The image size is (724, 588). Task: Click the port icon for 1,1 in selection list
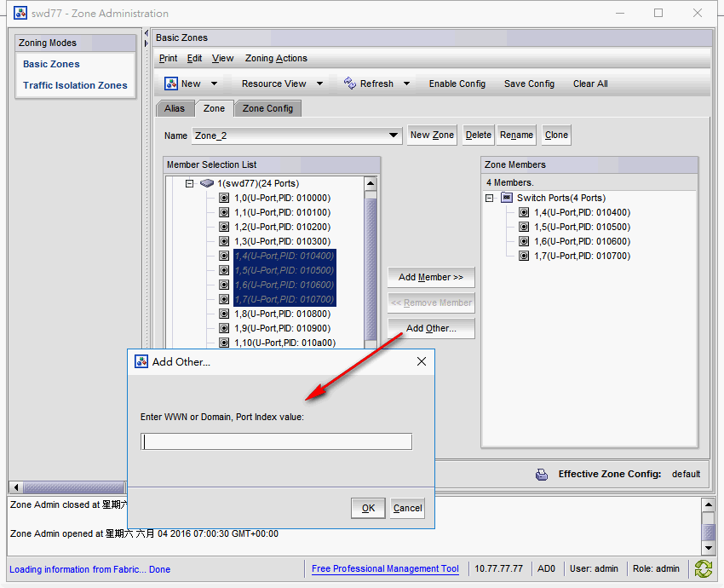click(x=224, y=212)
